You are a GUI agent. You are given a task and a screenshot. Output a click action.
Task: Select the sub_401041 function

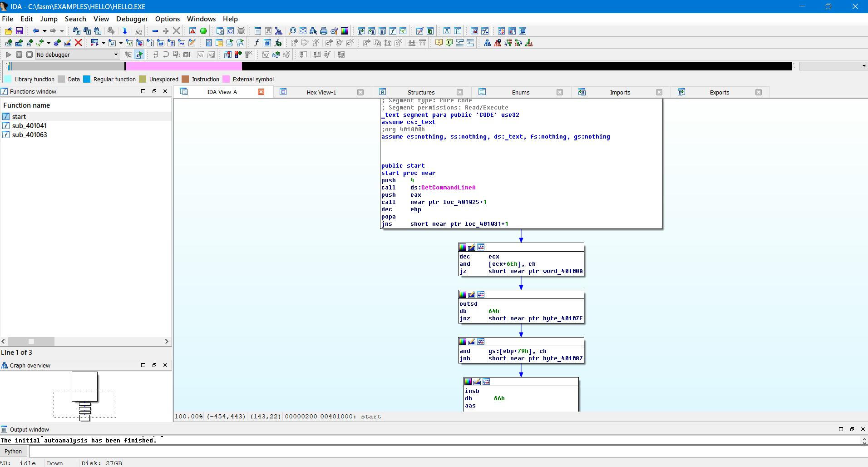[x=30, y=126]
